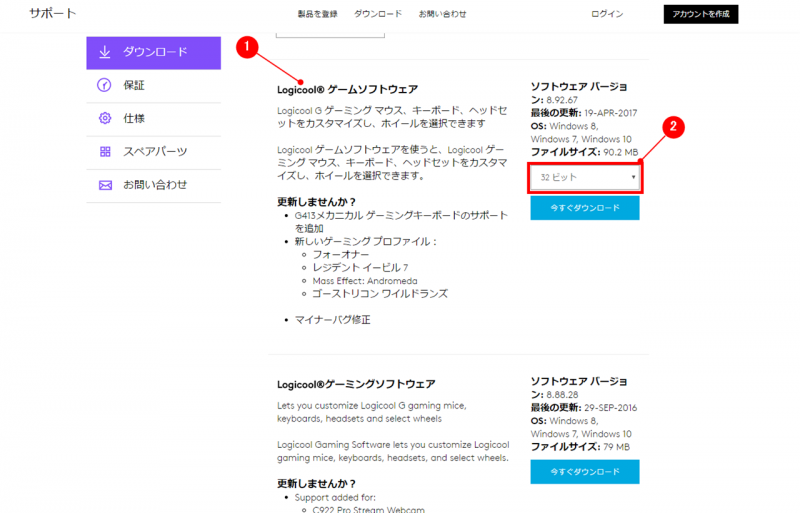Click the warranty shield icon beside 保証

tap(104, 85)
